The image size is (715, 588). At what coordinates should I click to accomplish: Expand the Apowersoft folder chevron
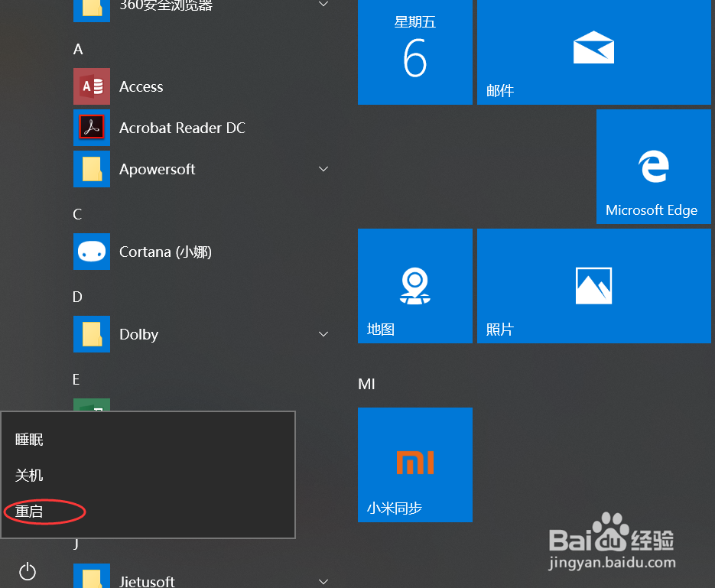click(x=323, y=169)
